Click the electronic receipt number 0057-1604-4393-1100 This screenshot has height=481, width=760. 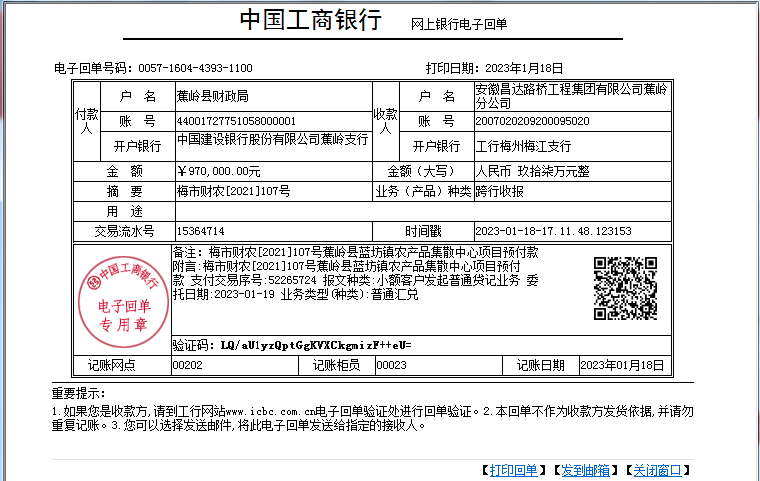(x=195, y=68)
